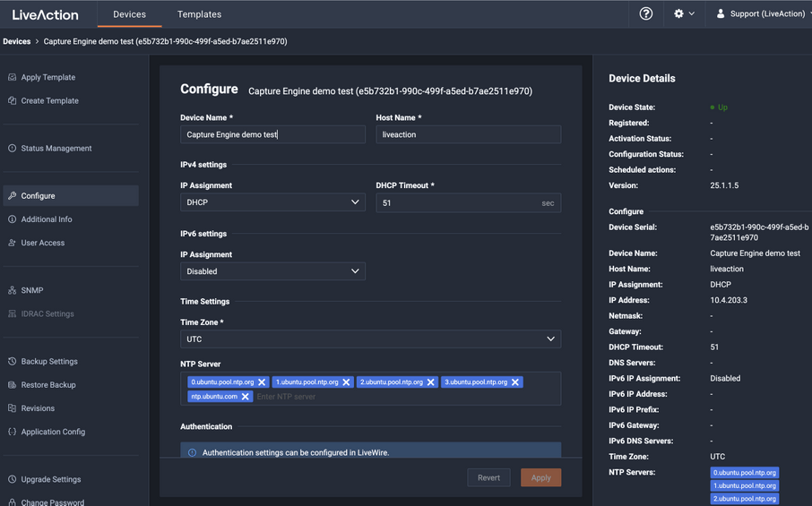Click the Time Zone UTC value in Device Details

pyautogui.click(x=717, y=457)
